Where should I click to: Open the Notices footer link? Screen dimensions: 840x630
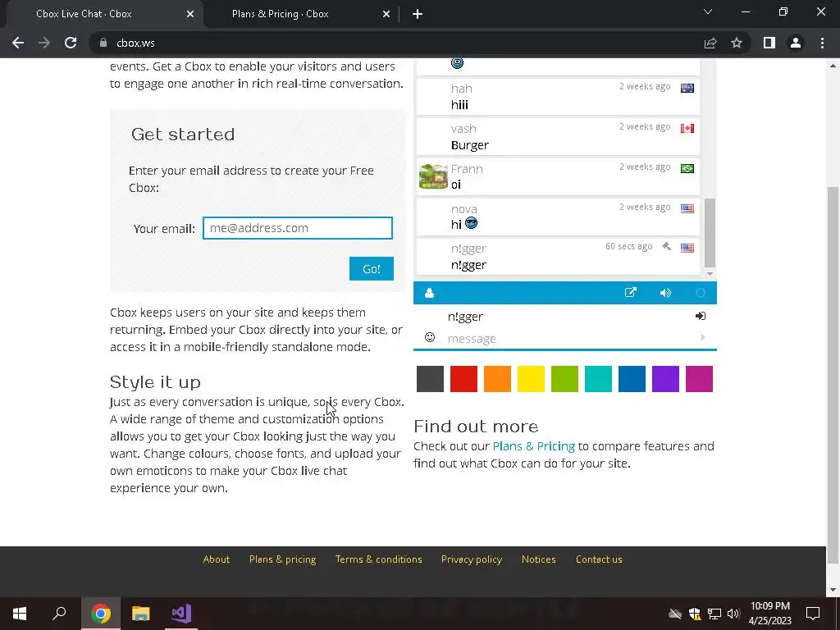click(x=538, y=559)
